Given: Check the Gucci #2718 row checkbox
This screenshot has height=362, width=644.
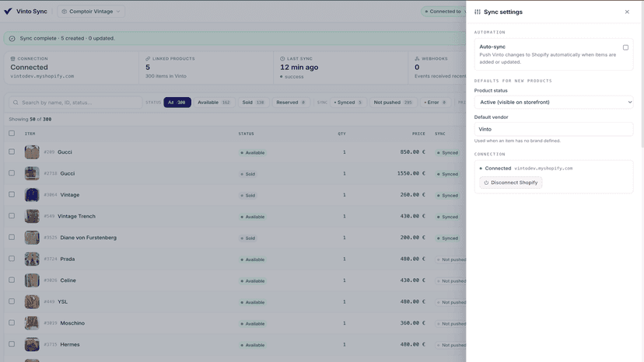Looking at the screenshot, I should pos(12,173).
